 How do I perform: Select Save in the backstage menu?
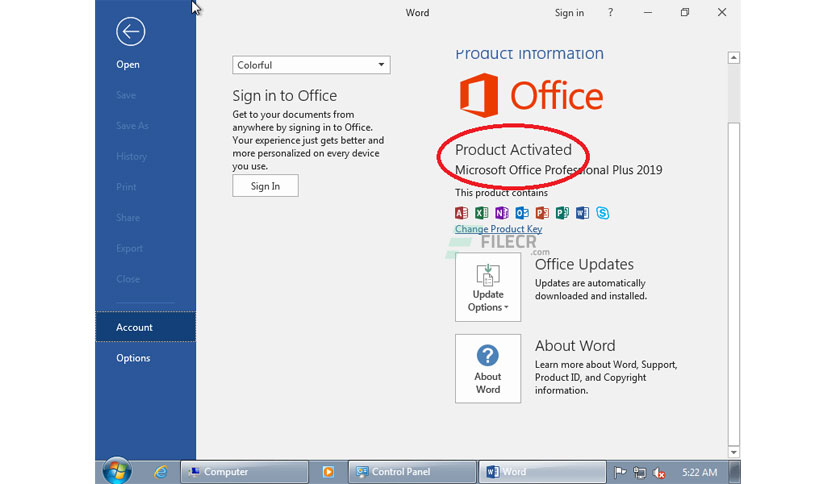pyautogui.click(x=126, y=95)
